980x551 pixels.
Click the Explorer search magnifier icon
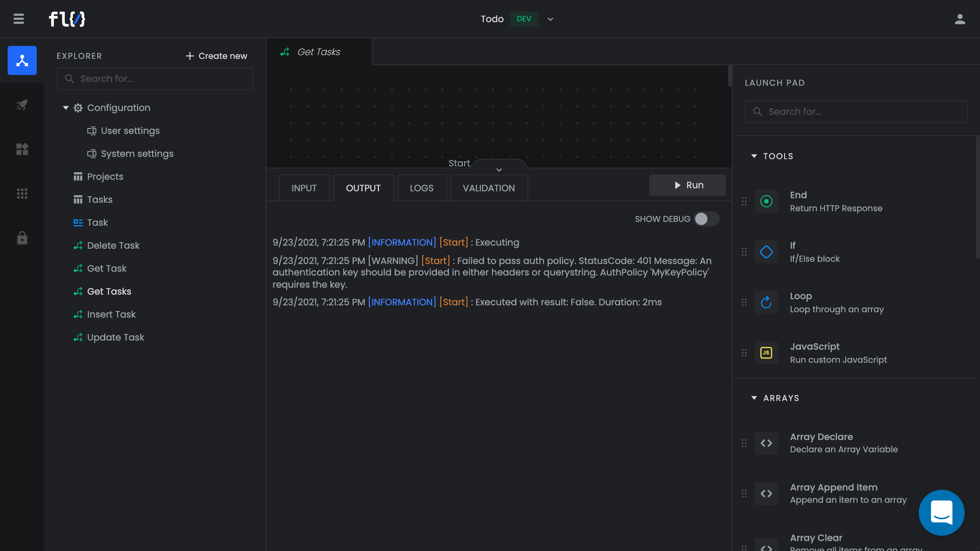pyautogui.click(x=69, y=78)
